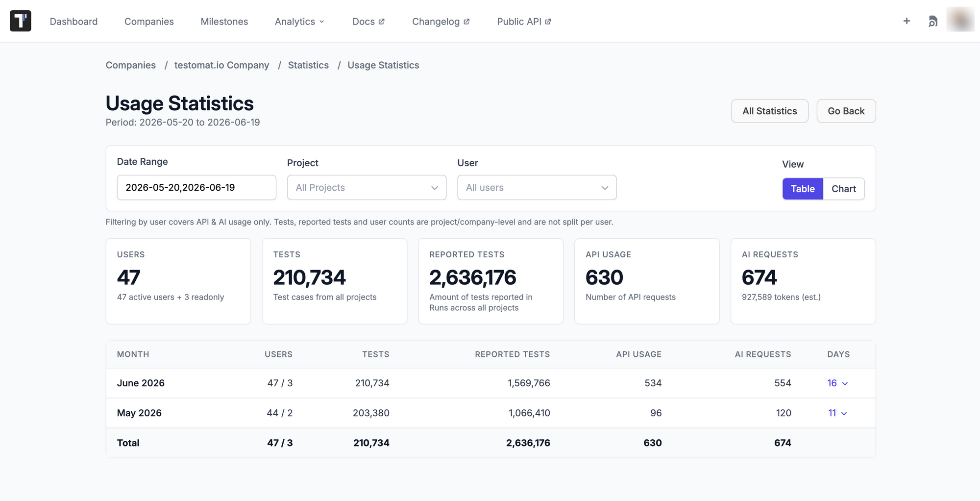980x501 pixels.
Task: Click the AI REQUESTS card value 674
Action: pyautogui.click(x=759, y=277)
